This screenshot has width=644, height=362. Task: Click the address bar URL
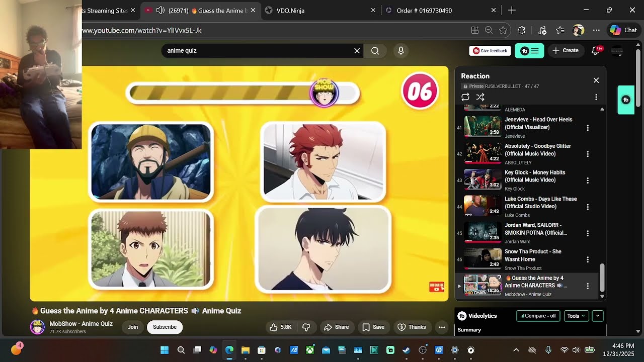click(x=142, y=30)
